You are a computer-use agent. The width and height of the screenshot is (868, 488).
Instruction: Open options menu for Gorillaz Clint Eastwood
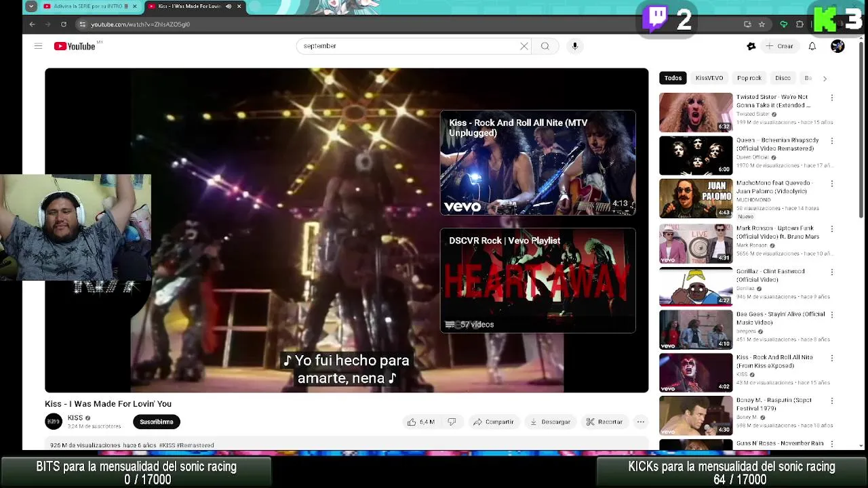pyautogui.click(x=832, y=271)
